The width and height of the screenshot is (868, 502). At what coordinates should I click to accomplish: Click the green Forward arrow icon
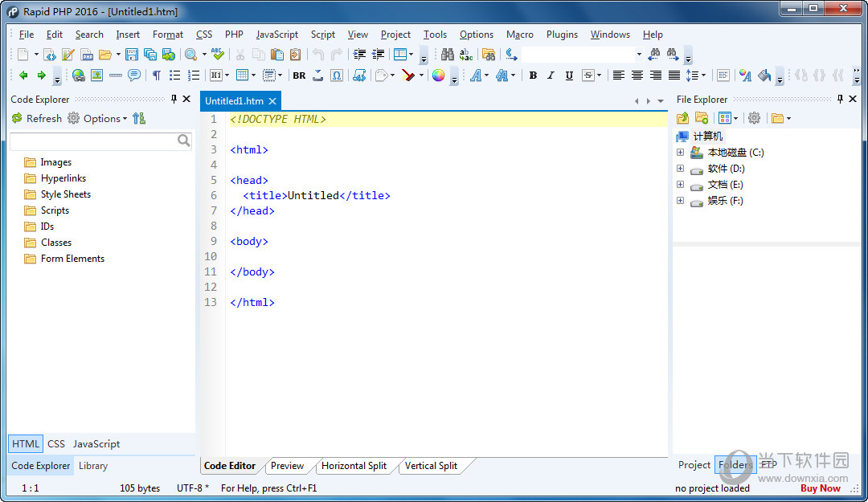pos(42,76)
